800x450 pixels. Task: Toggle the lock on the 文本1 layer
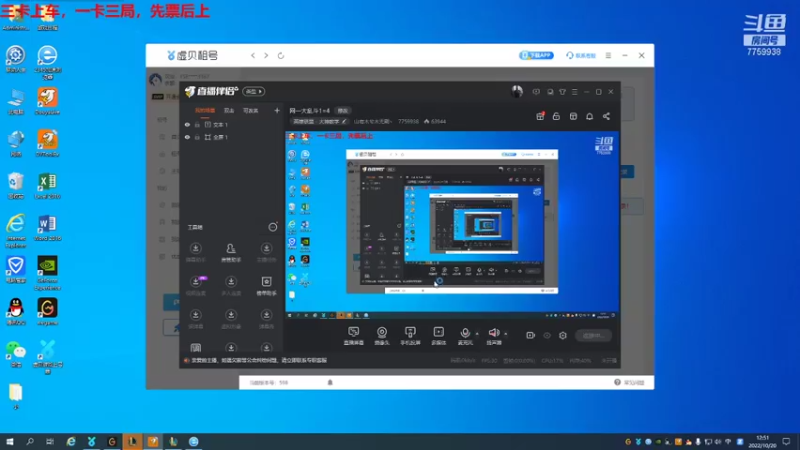(x=197, y=124)
